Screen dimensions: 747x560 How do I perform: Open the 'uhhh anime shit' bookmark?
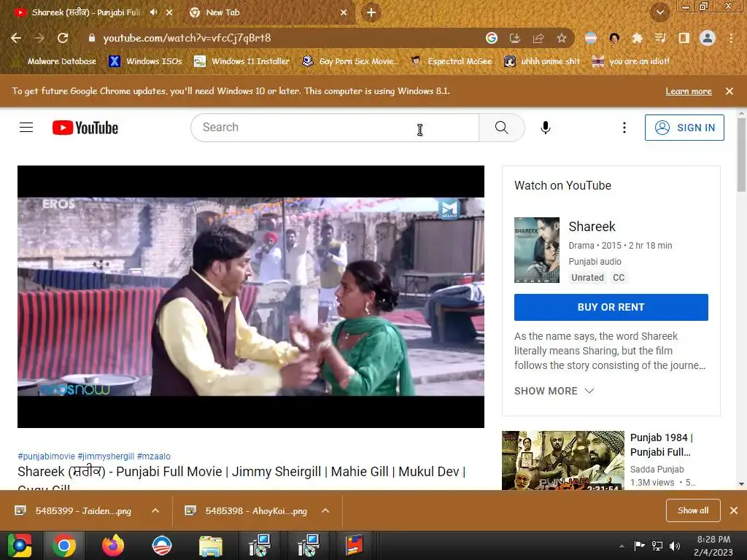pos(543,61)
